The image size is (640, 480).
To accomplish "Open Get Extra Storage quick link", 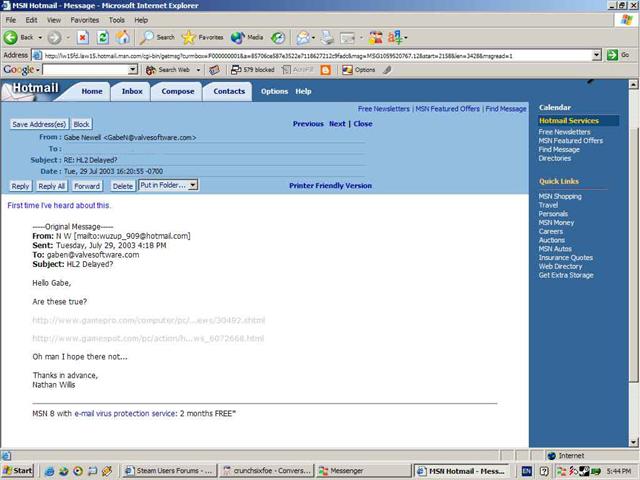I will click(566, 275).
